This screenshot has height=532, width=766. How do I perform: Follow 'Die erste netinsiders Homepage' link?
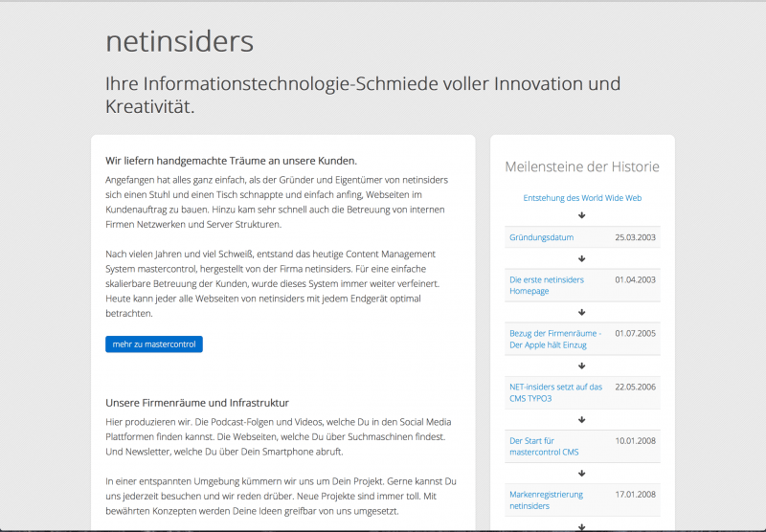(x=547, y=285)
